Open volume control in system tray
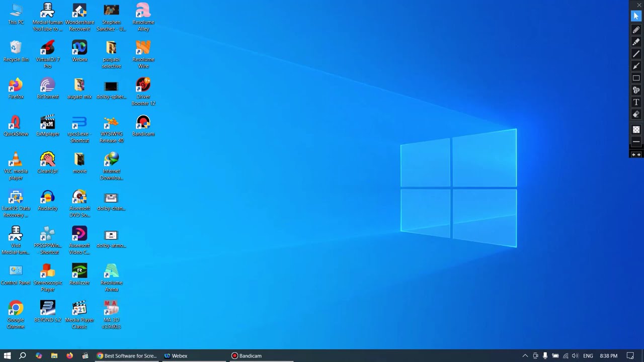The image size is (644, 362). pyautogui.click(x=575, y=355)
